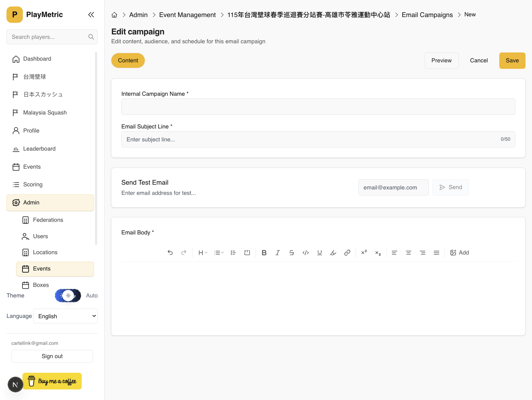Insert a code block

coord(247,252)
